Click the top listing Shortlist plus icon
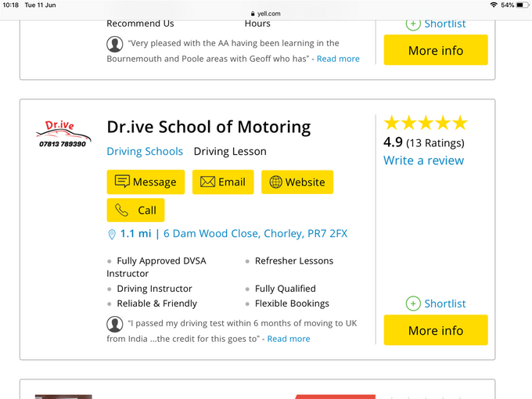Viewport: 532px width, 399px height. (x=413, y=24)
